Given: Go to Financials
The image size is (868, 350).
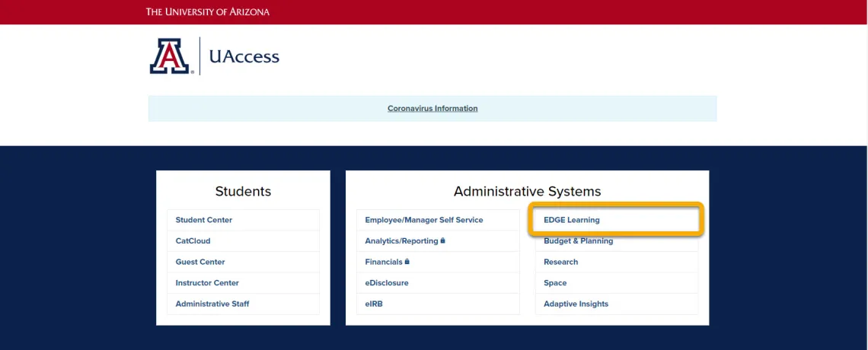Looking at the screenshot, I should point(383,262).
